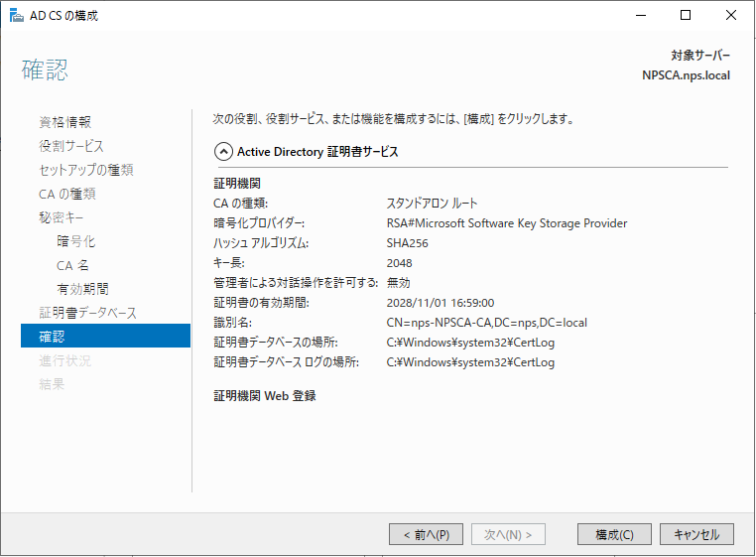Viewport: 756px width, 557px height.
Task: Open the CA 名 sub-step
Action: (x=72, y=265)
